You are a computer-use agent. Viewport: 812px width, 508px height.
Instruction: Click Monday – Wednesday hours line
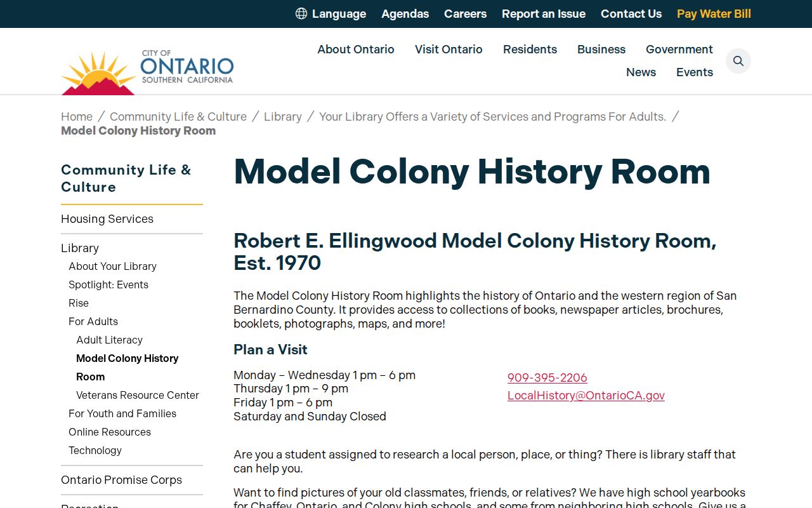pos(324,375)
